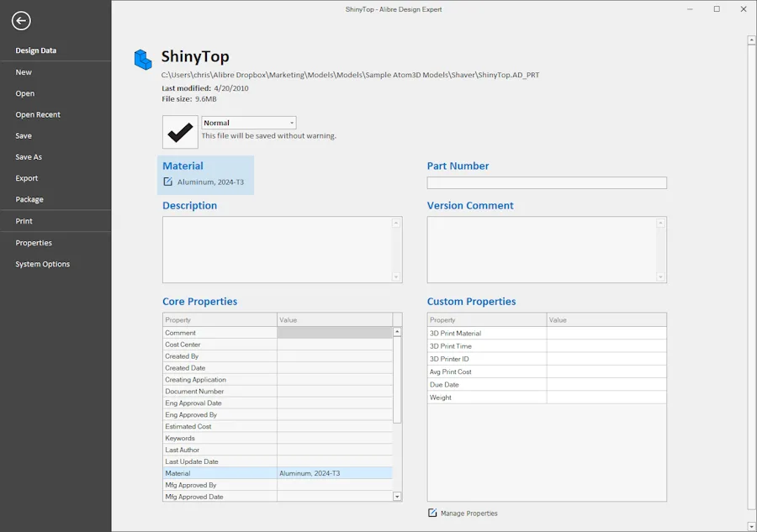This screenshot has width=757, height=532.
Task: Click the Manage Properties pencil icon
Action: 432,513
